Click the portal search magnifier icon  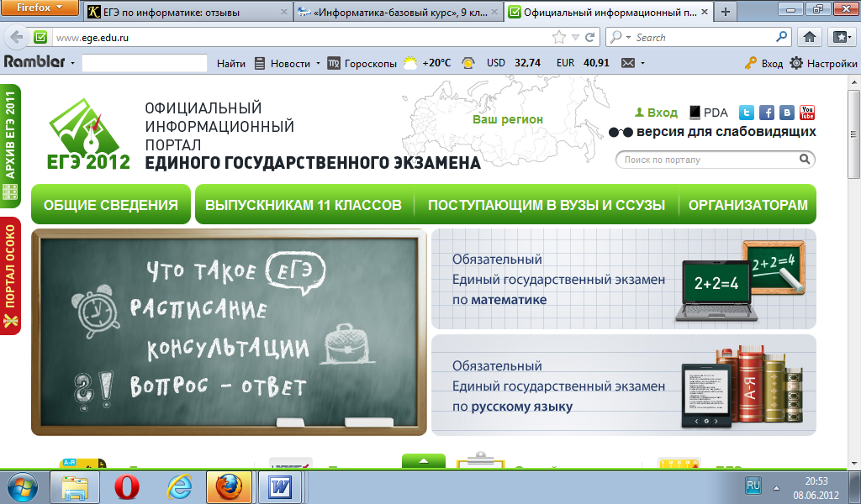[805, 159]
